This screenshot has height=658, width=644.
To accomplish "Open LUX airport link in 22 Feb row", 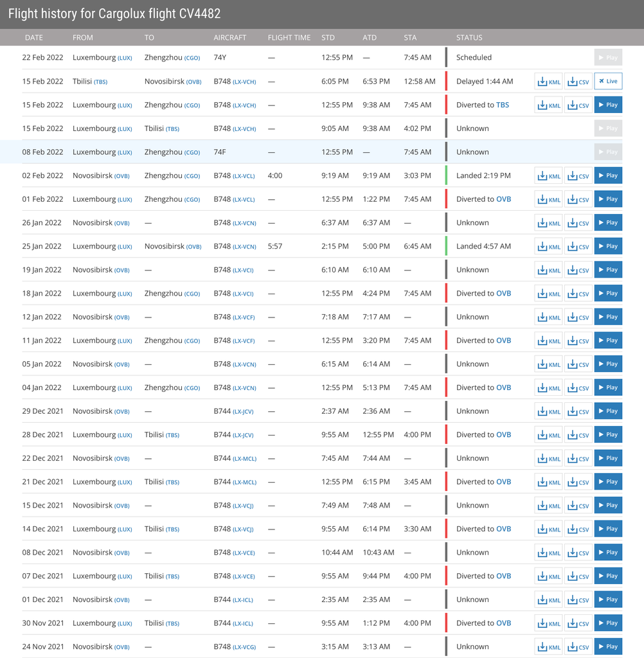I will click(125, 58).
